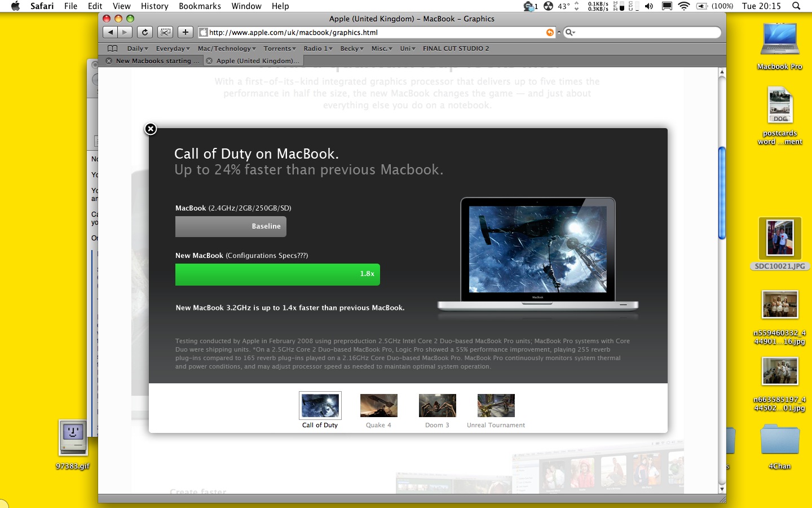Add a bookmark with the plus button
The height and width of the screenshot is (508, 812).
[185, 32]
